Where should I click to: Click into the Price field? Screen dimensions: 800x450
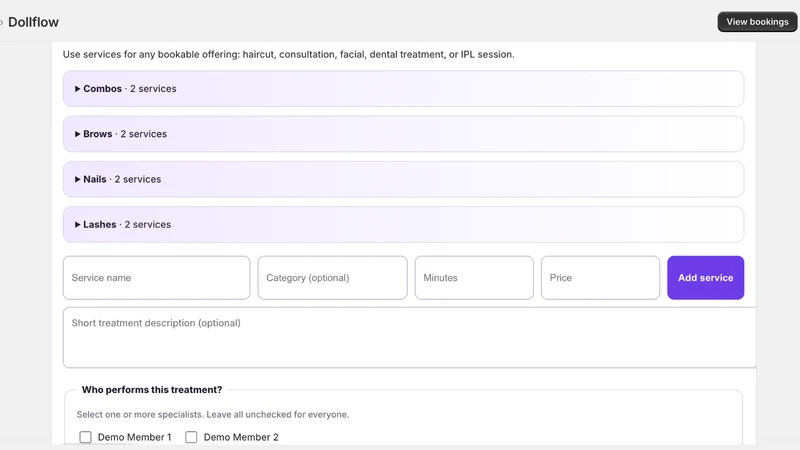(x=600, y=278)
